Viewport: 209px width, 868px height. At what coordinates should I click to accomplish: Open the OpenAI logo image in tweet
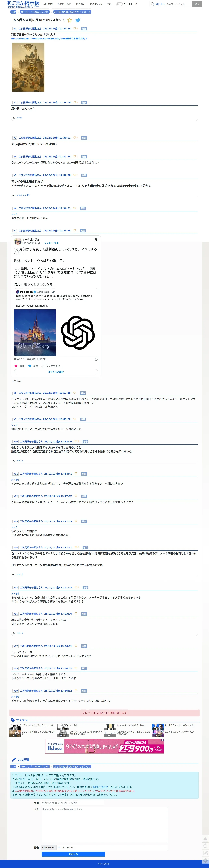click(x=77, y=333)
